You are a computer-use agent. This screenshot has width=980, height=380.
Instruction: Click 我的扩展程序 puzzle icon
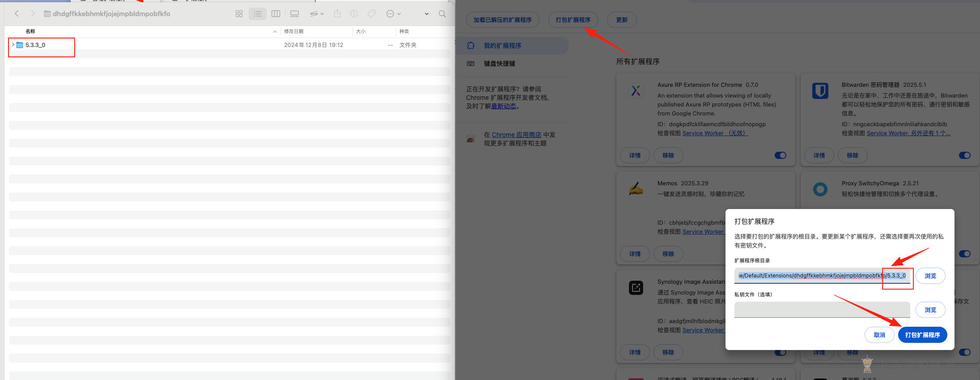tap(471, 46)
